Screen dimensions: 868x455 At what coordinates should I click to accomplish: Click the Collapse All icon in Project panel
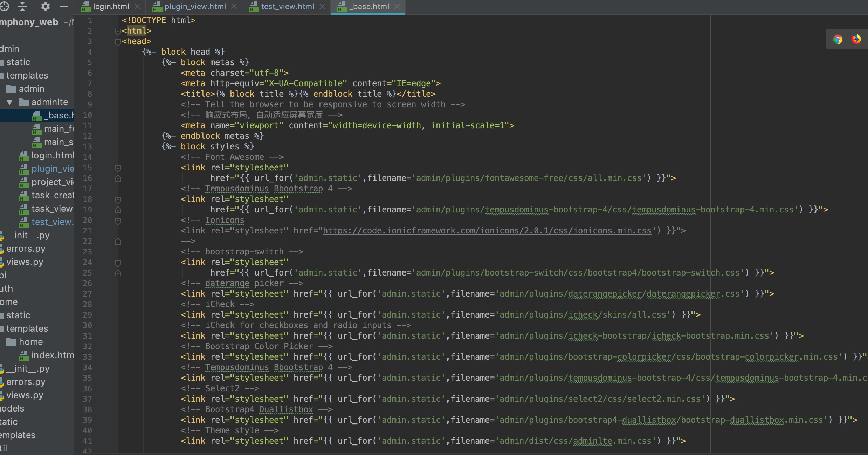(x=22, y=6)
